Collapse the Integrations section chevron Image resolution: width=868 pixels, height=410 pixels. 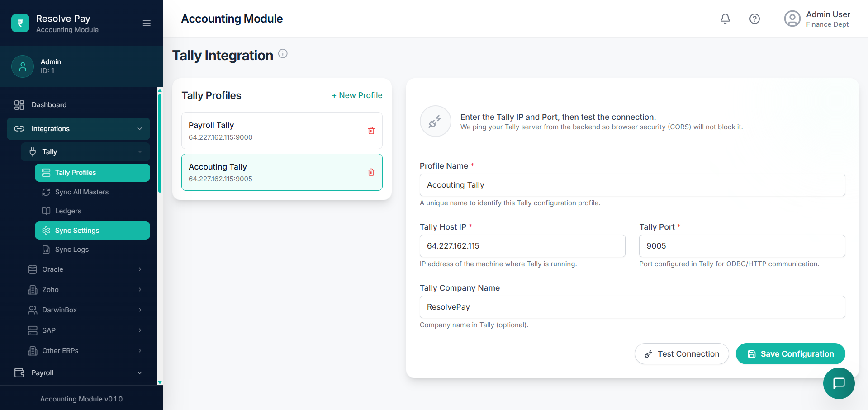click(x=140, y=129)
